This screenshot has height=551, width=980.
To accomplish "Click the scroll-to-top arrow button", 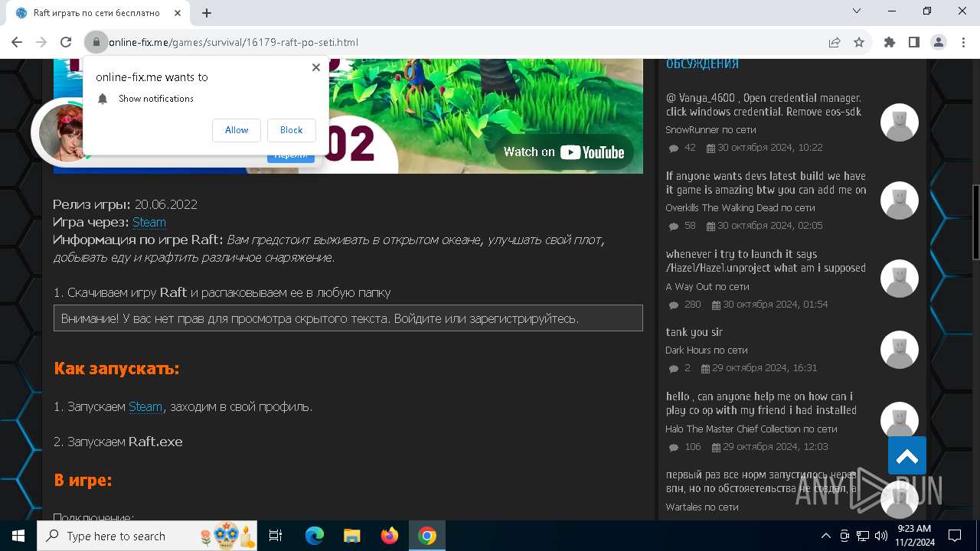I will pyautogui.click(x=907, y=456).
